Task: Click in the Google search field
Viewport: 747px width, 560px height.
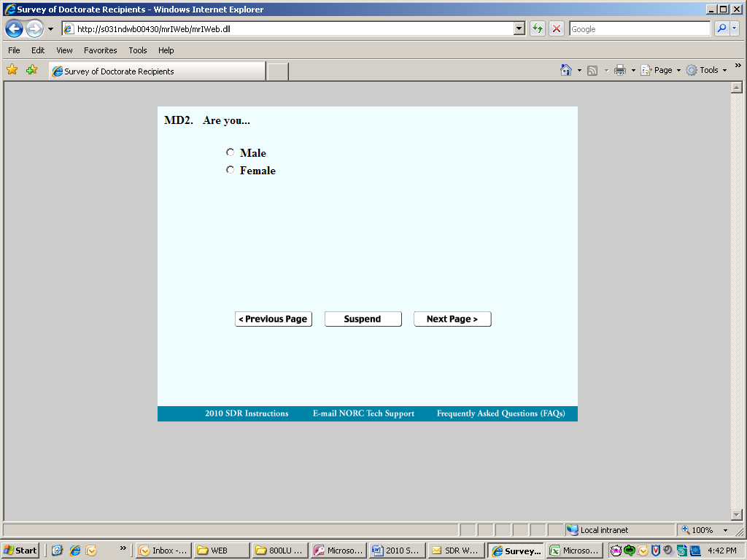Action: point(639,28)
